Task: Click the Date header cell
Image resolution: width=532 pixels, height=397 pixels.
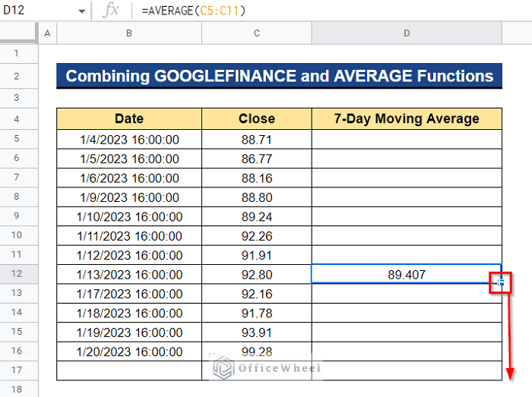Action: 129,119
